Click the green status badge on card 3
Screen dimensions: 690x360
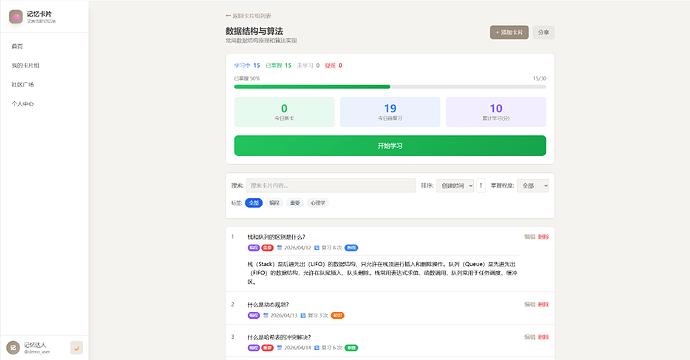pos(351,348)
